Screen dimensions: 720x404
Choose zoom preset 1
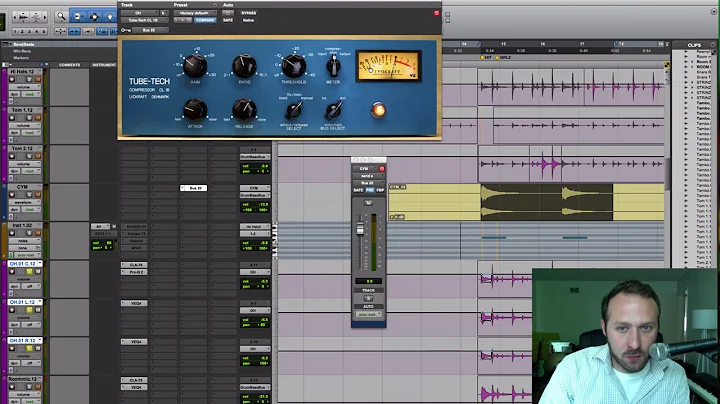(15, 31)
